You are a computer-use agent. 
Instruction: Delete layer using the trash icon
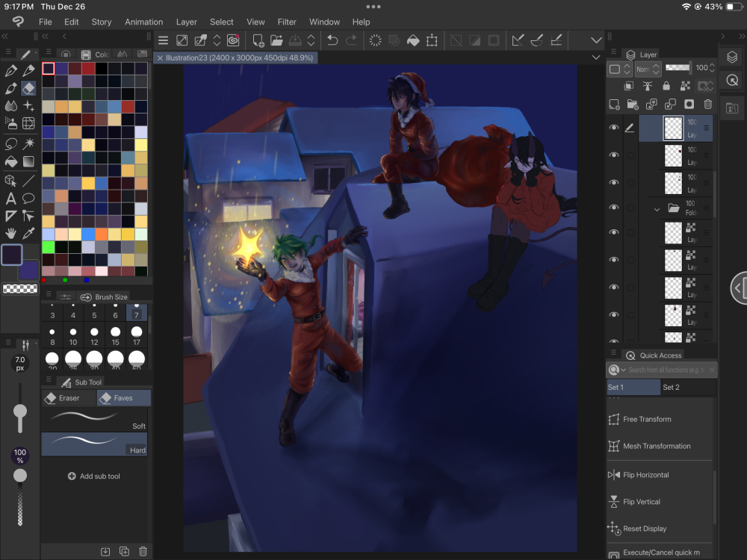click(707, 105)
